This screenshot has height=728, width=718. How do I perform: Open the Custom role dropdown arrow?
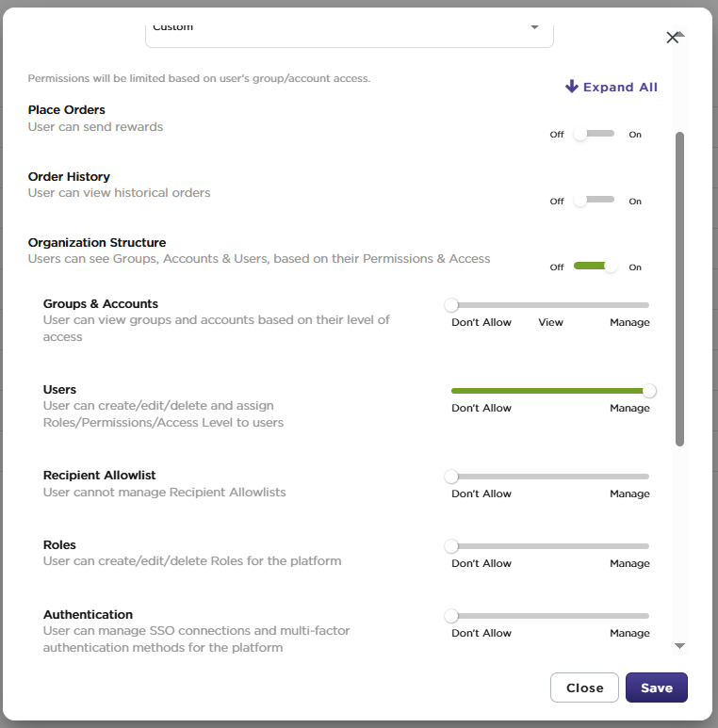tap(534, 27)
